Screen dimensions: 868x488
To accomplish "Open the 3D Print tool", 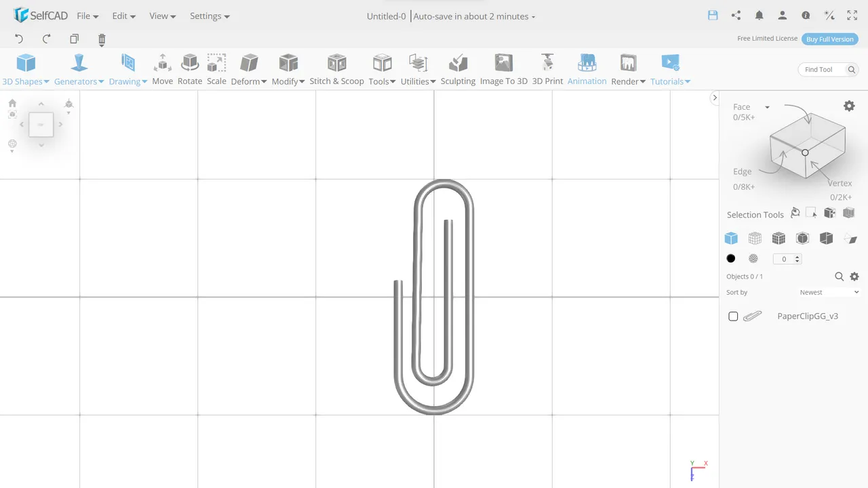I will tap(547, 70).
